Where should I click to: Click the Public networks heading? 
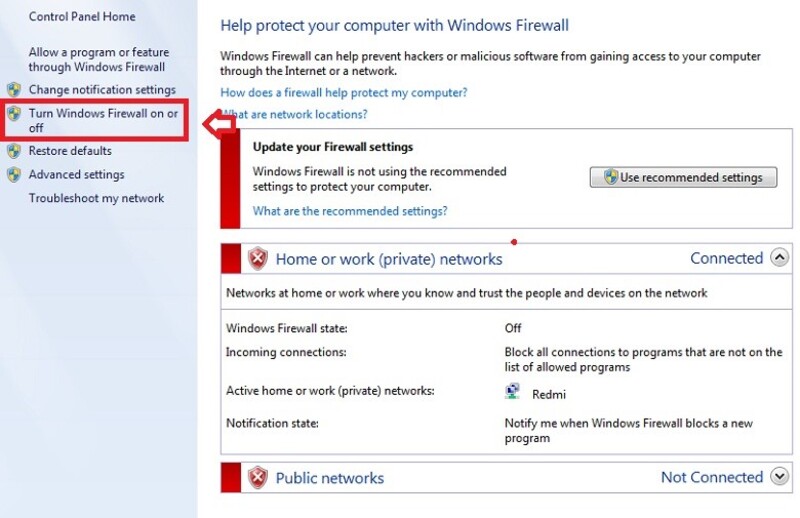[330, 478]
